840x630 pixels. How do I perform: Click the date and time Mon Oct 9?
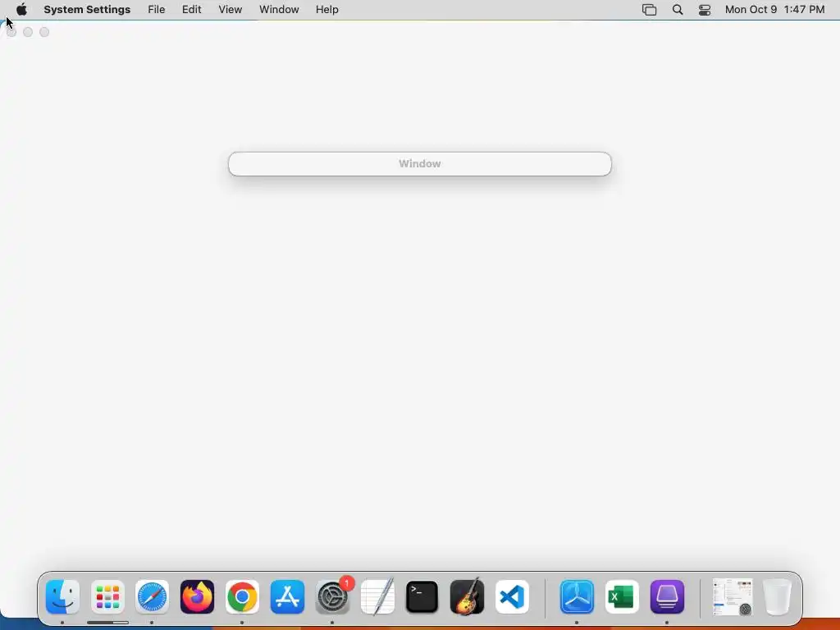pos(774,10)
